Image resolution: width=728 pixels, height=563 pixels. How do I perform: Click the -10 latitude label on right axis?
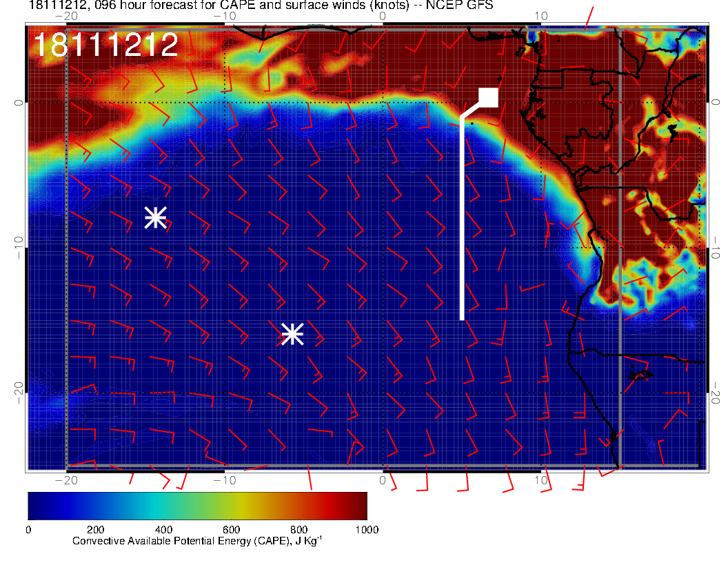(x=717, y=247)
